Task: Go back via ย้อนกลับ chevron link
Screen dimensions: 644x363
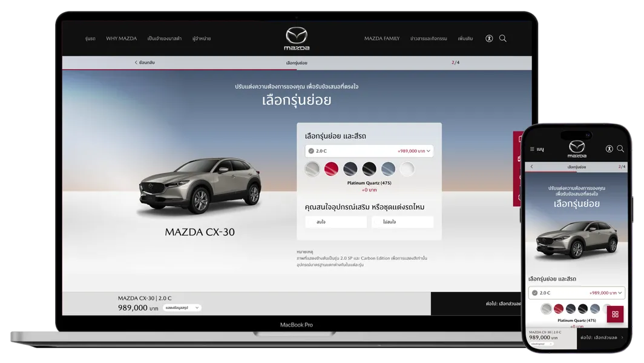Action: pos(145,62)
